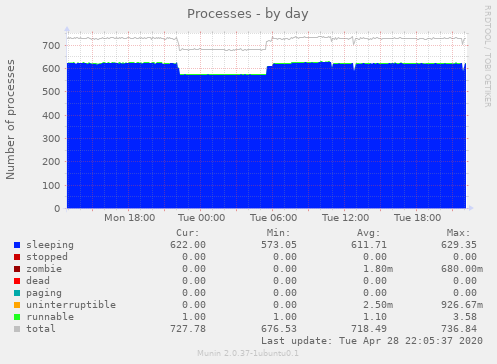Select the 'uninterruptible' legend label

(x=71, y=305)
